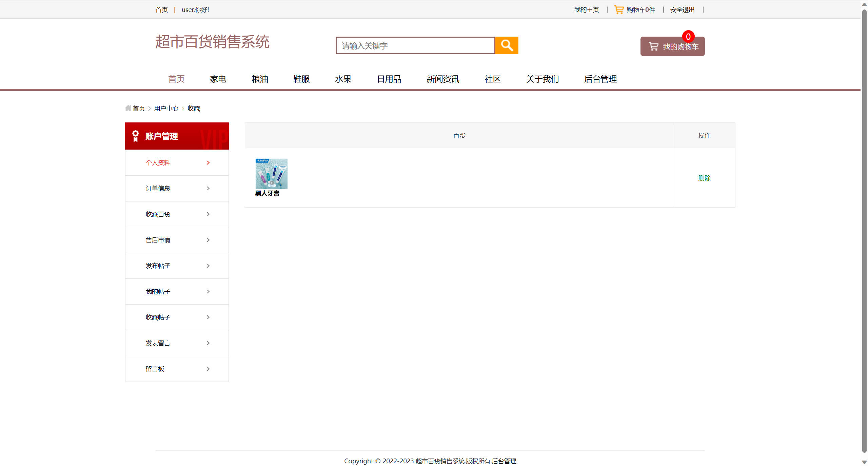This screenshot has height=466, width=868.
Task: Open the 后台管理 navigation menu
Action: [x=600, y=79]
